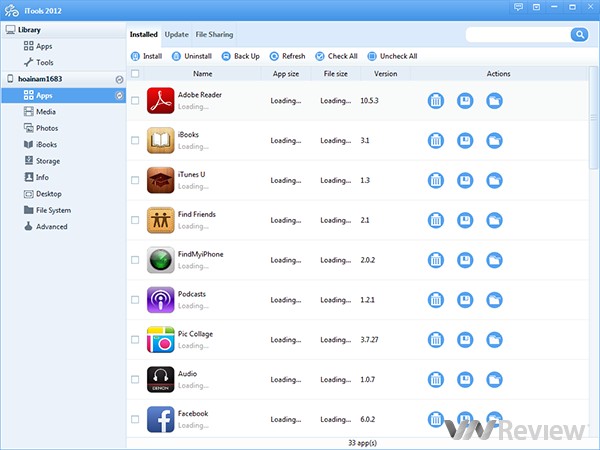
Task: Check the FindMyiPhone checkbox
Action: pyautogui.click(x=135, y=260)
